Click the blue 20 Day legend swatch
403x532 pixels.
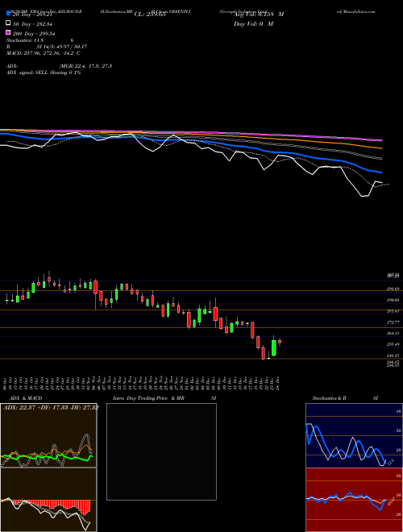9,14
